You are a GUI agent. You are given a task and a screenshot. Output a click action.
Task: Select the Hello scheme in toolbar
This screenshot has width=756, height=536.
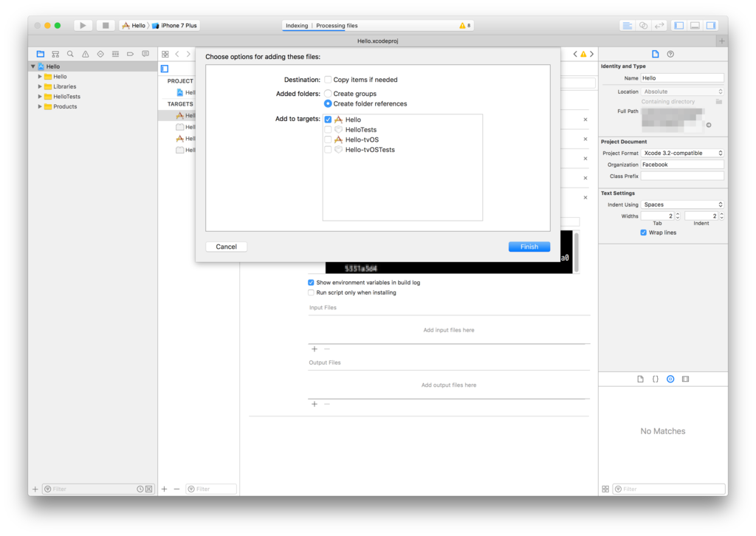134,26
